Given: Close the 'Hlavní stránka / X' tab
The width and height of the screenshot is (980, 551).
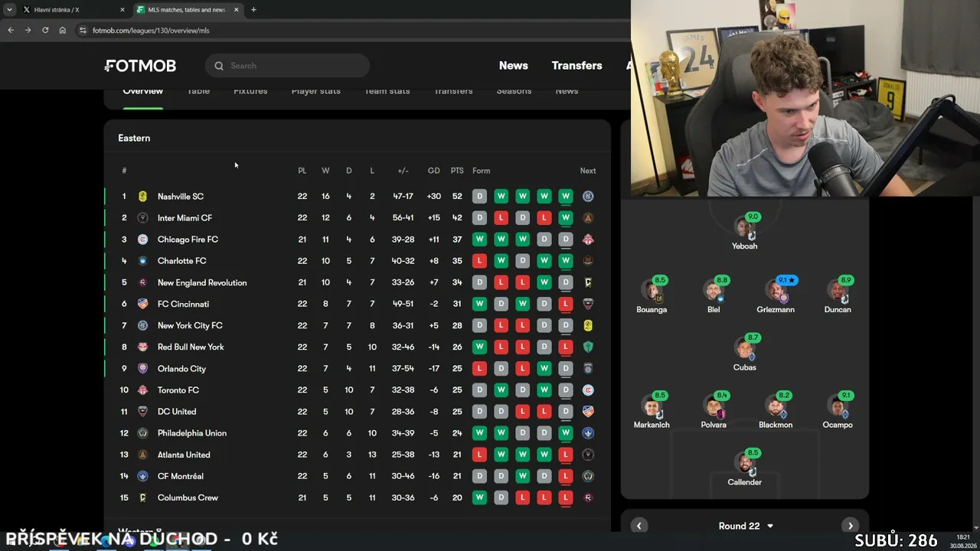Looking at the screenshot, I should click(x=122, y=10).
